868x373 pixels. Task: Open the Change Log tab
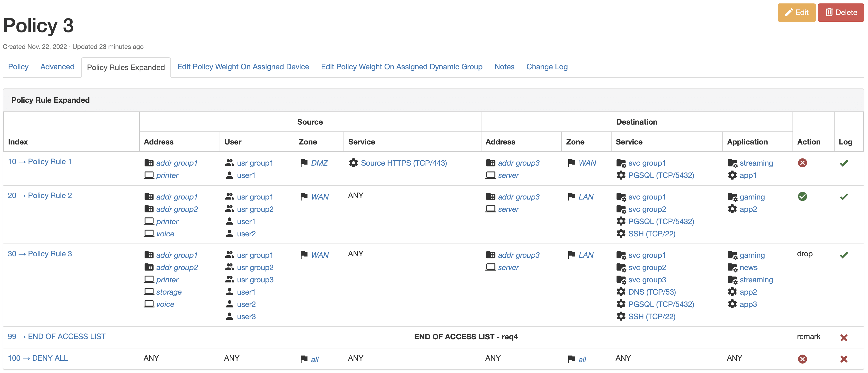(547, 67)
